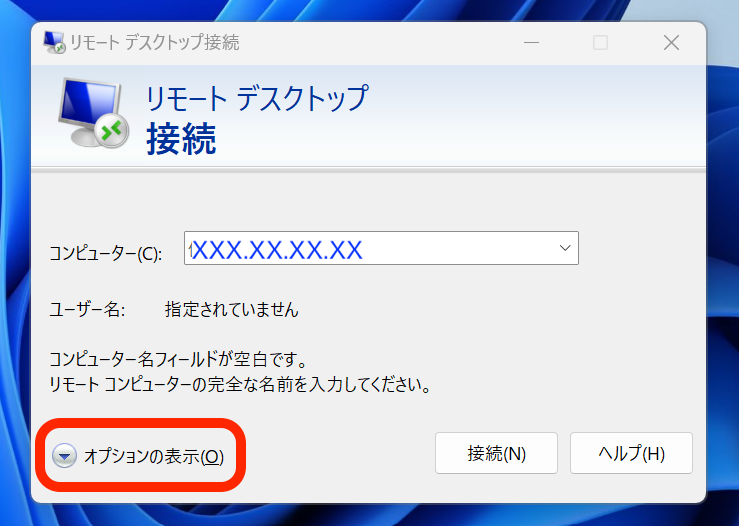The height and width of the screenshot is (526, 739).
Task: Minimize the リモート デスクトップ接続 window
Action: (529, 43)
